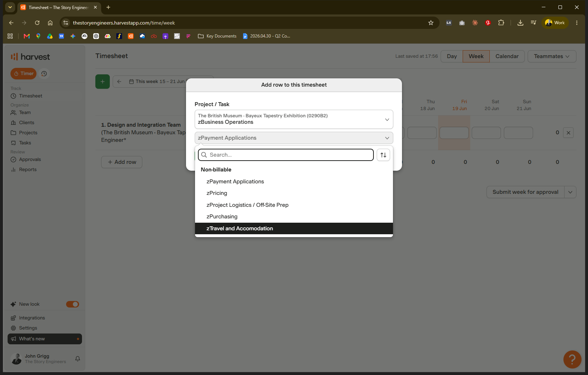Click the Sunday 21 Jun hours field
The width and height of the screenshot is (588, 375).
[x=518, y=133]
